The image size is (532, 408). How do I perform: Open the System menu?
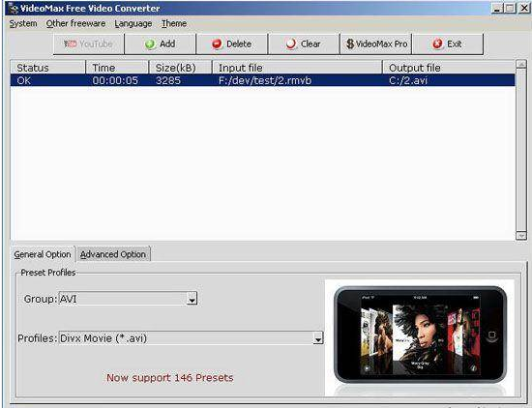point(23,23)
